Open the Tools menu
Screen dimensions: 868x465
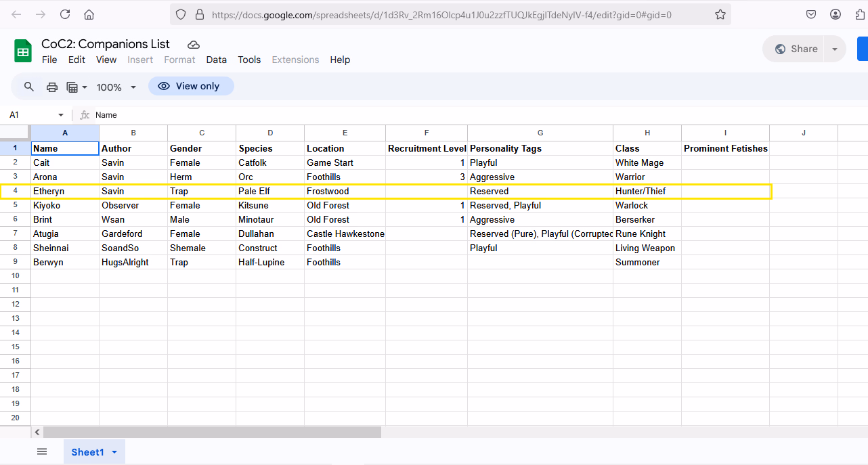pos(249,60)
